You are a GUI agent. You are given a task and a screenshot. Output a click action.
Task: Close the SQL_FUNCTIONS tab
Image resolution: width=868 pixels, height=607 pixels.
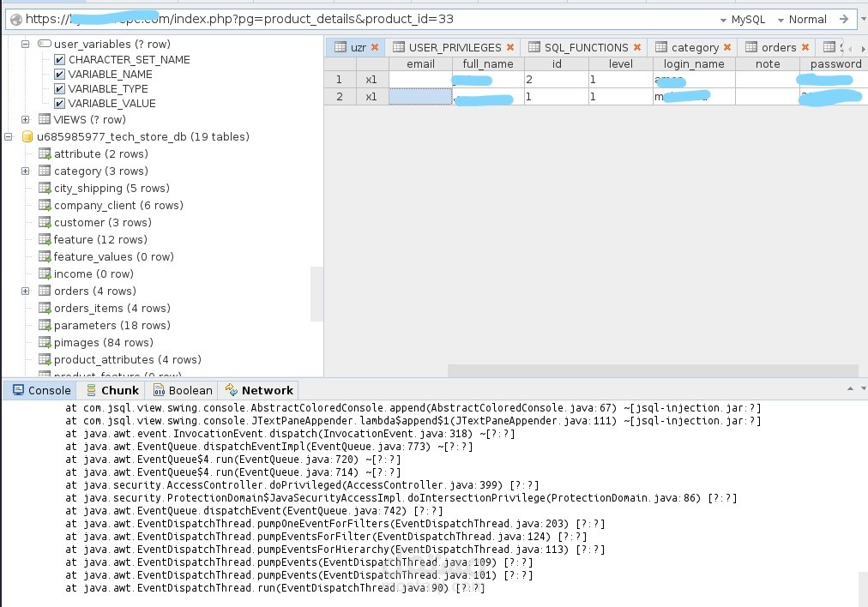coord(637,48)
